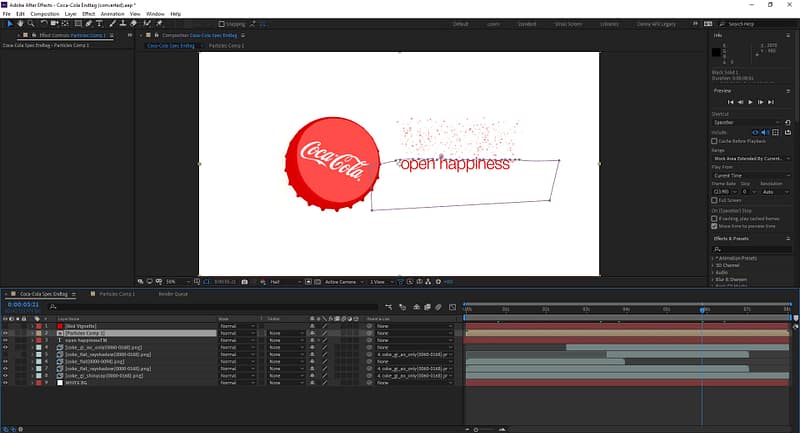800x433 pixels.
Task: Open the Layer menu
Action: pos(70,14)
